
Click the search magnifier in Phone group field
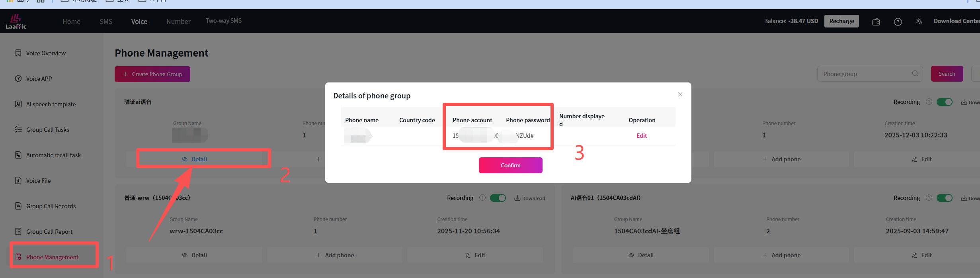click(x=915, y=74)
